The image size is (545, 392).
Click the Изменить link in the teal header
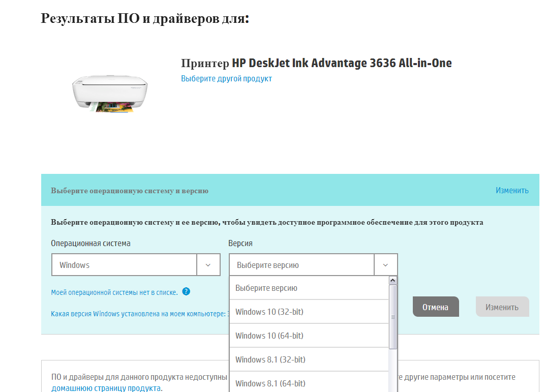[x=512, y=190]
